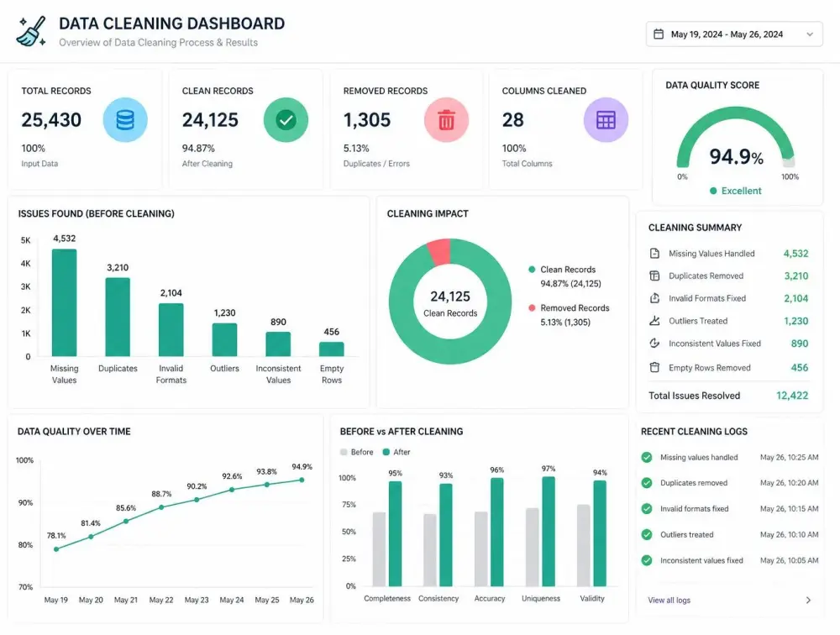Click the green Excellent status dot
The height and width of the screenshot is (635, 840).
(x=713, y=191)
